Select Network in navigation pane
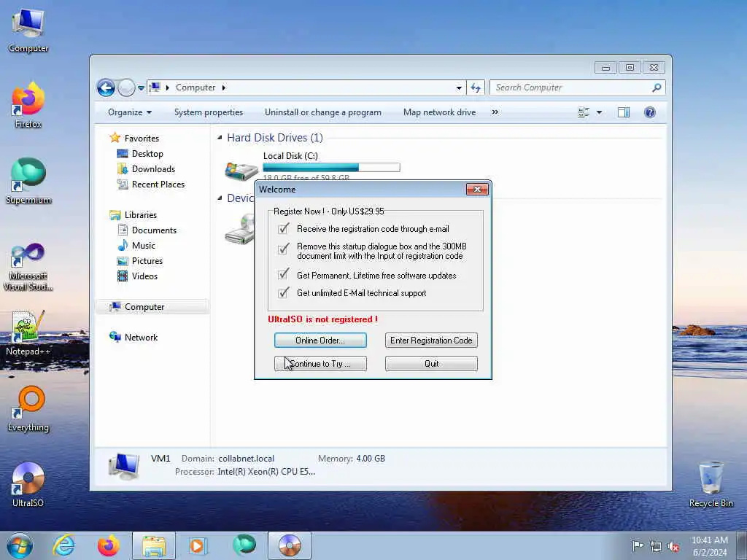The height and width of the screenshot is (560, 747). click(141, 337)
